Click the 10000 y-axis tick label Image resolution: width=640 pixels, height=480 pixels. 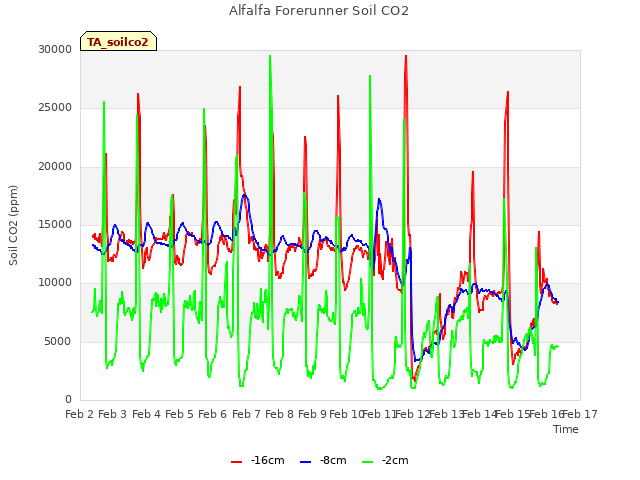(55, 283)
